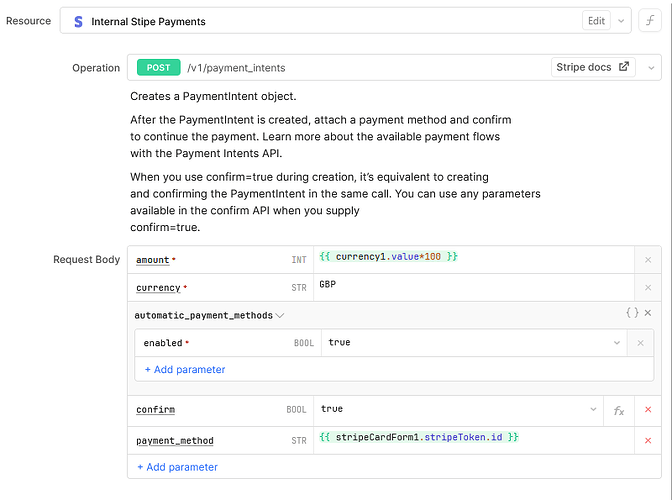
Task: Expand the Operation dropdown chevron
Action: click(x=651, y=68)
